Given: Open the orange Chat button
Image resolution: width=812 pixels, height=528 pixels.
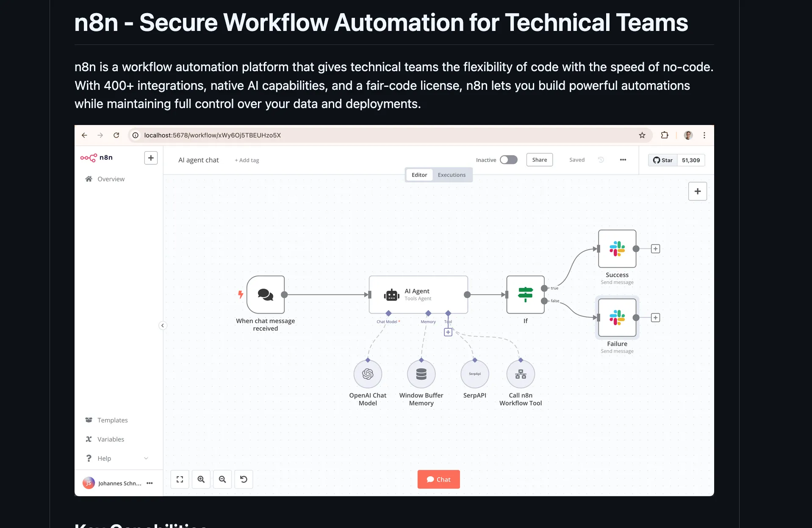Looking at the screenshot, I should 438,479.
